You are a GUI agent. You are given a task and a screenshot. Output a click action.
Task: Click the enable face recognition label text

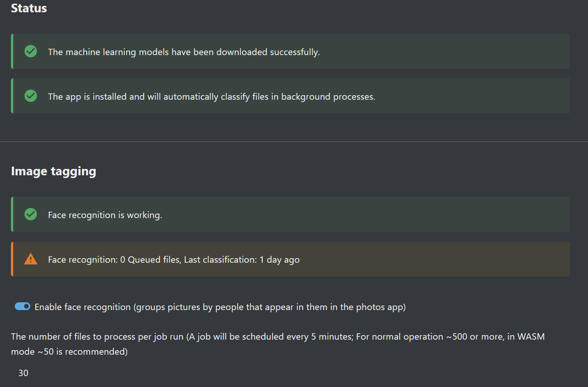point(220,307)
